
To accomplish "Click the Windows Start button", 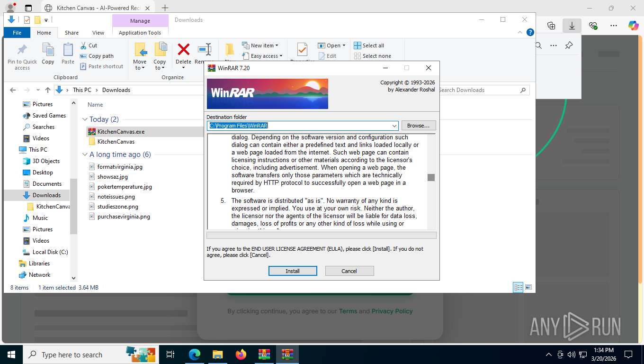I will pos(11,355).
